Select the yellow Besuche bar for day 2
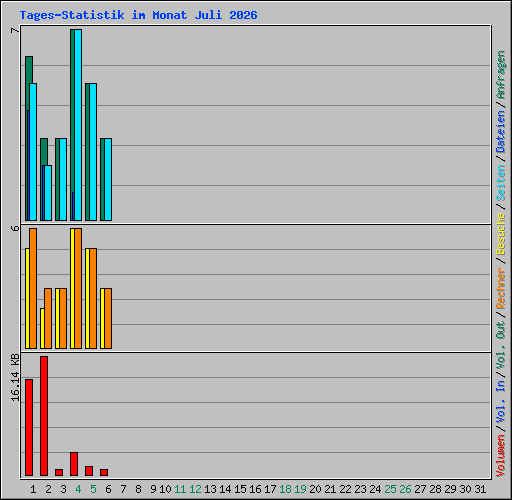The image size is (512, 500). (42, 328)
